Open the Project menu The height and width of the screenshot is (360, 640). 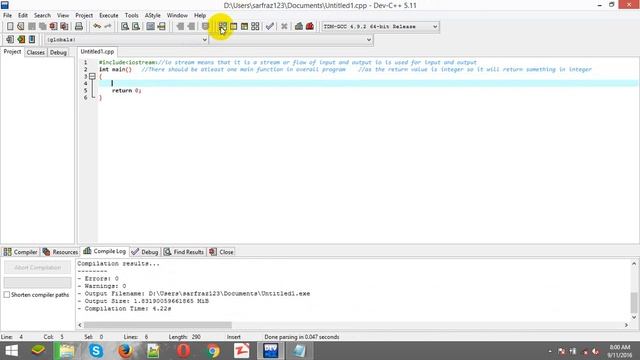pos(84,16)
